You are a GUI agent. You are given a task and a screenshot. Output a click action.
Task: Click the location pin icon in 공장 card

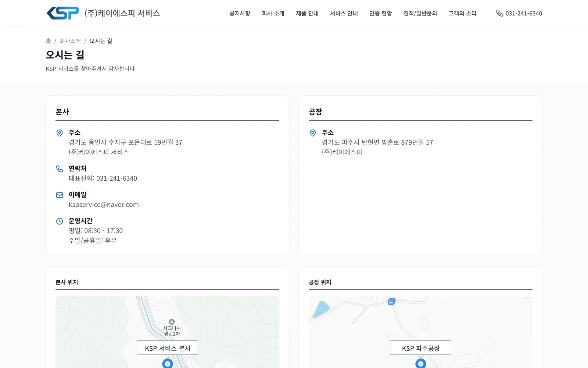(313, 133)
